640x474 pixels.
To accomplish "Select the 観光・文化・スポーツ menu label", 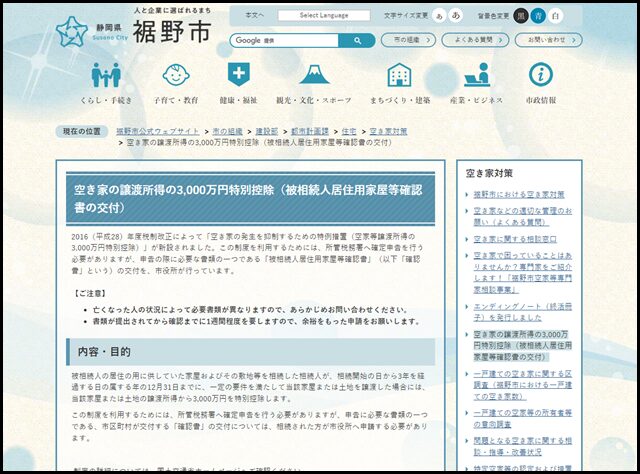I will coord(313,100).
